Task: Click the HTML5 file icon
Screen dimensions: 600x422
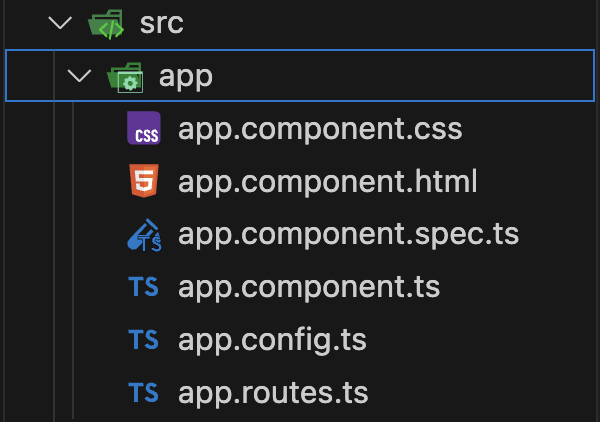Action: (144, 183)
